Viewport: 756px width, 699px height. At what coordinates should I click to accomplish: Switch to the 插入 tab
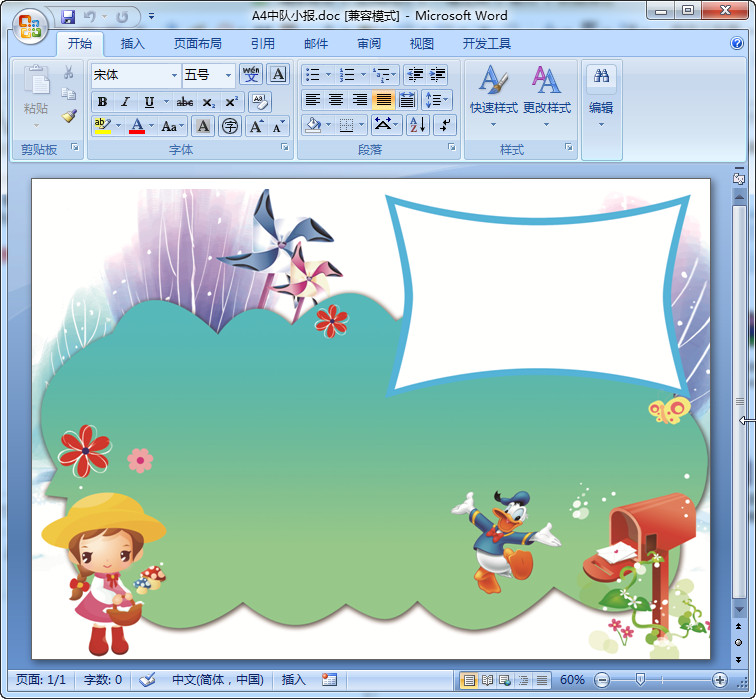[133, 44]
